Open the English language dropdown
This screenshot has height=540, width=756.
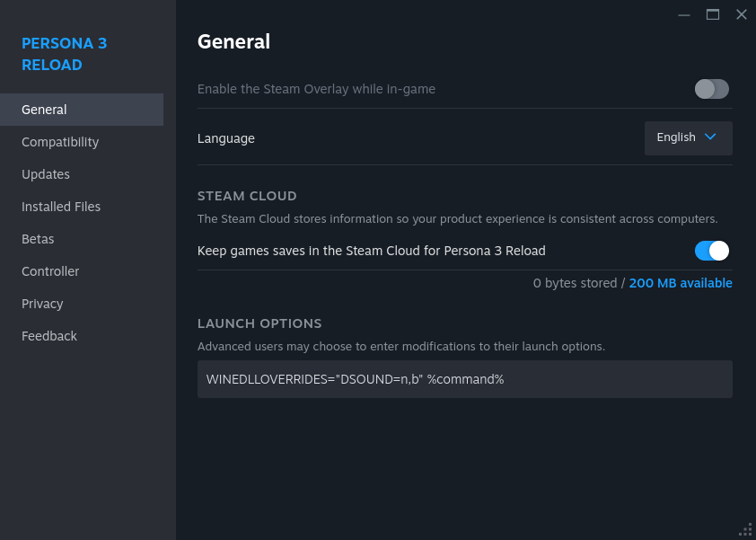pyautogui.click(x=688, y=137)
